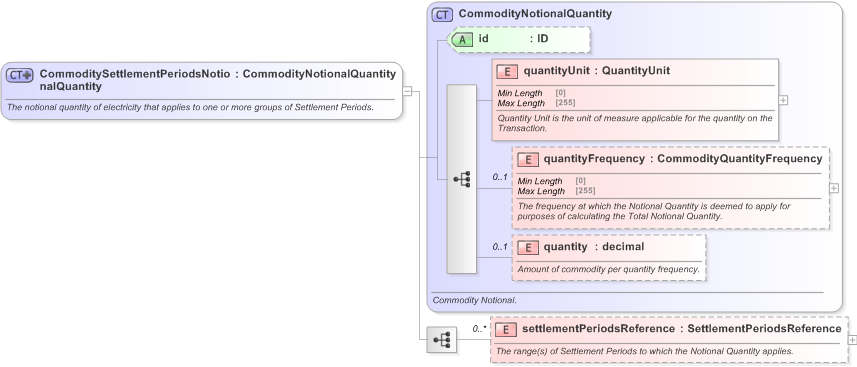Click the 'frequency at which the Notional Quantity' description
The width and height of the screenshot is (857, 367).
point(654,211)
